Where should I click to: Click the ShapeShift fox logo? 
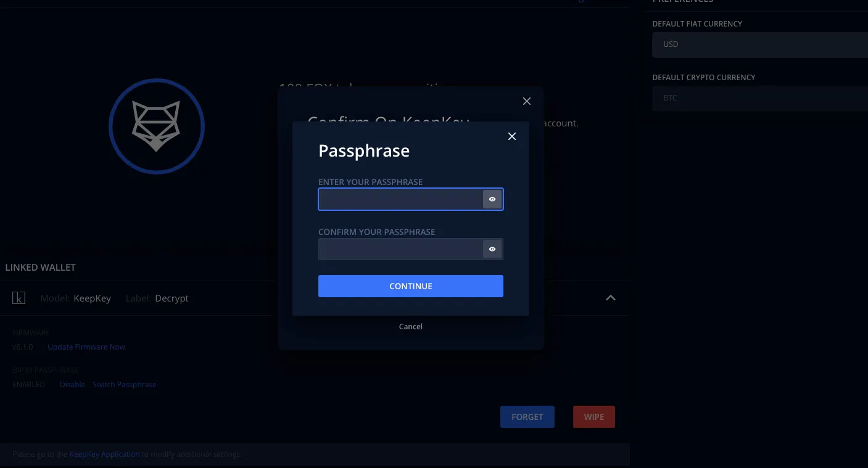pos(157,126)
